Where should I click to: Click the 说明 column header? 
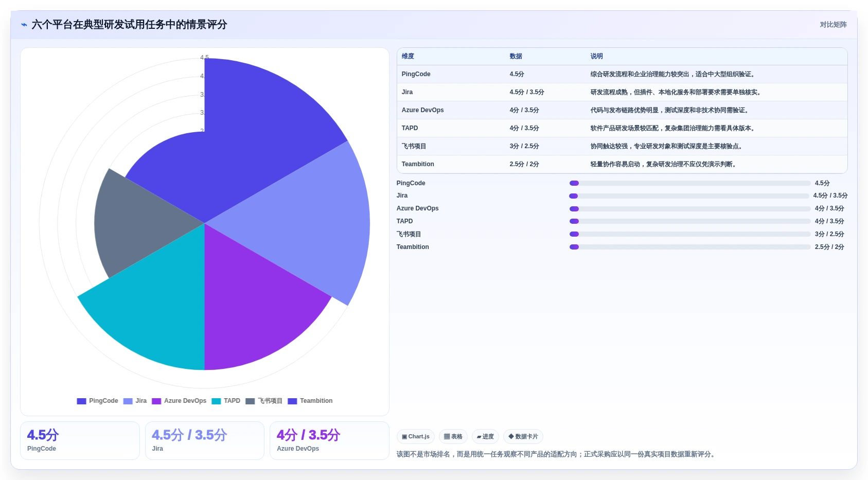pyautogui.click(x=597, y=57)
